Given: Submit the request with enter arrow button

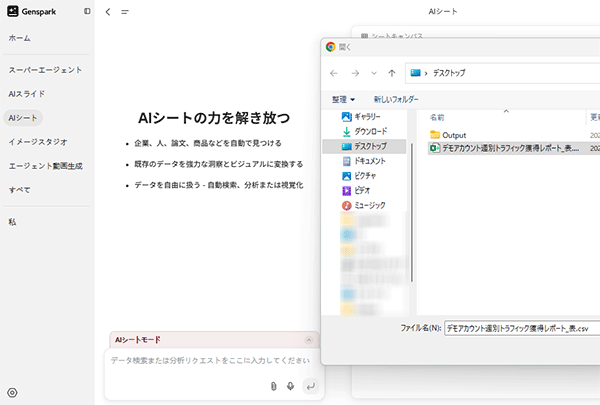Looking at the screenshot, I should pyautogui.click(x=310, y=386).
